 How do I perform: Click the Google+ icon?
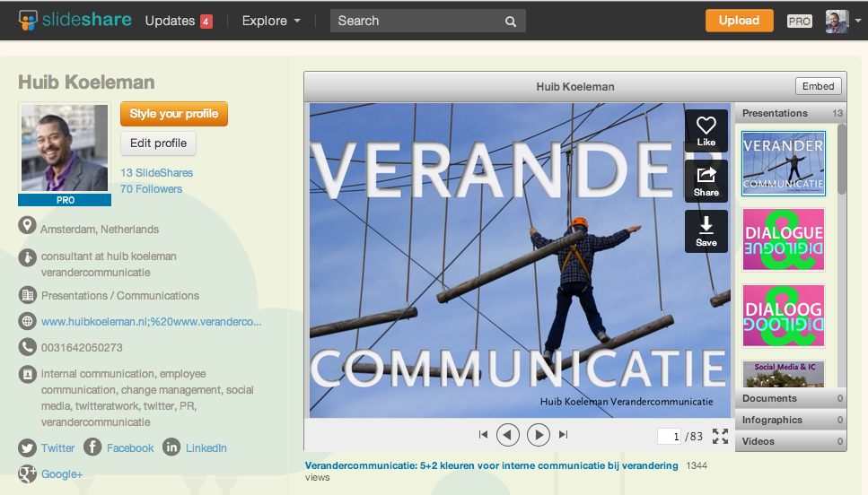pos(27,473)
